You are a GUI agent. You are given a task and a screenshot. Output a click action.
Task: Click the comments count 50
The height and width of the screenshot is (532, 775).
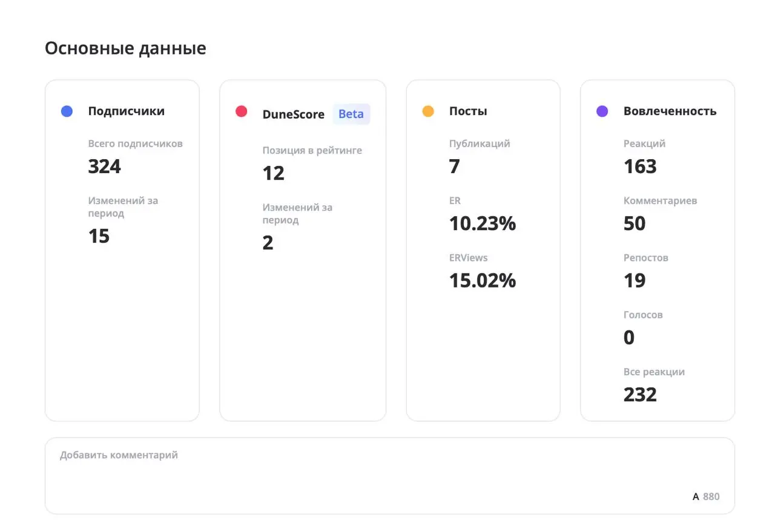click(635, 223)
